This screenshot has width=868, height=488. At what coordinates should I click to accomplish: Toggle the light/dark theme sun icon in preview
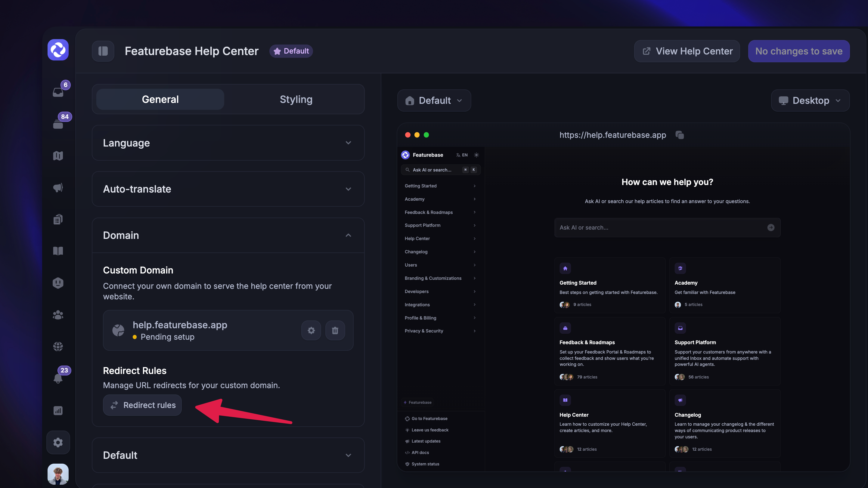(476, 155)
